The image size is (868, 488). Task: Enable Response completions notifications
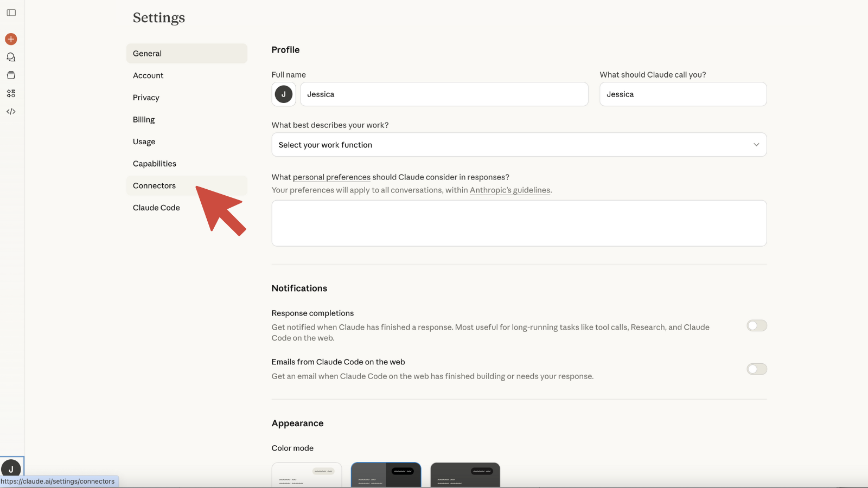click(x=756, y=326)
